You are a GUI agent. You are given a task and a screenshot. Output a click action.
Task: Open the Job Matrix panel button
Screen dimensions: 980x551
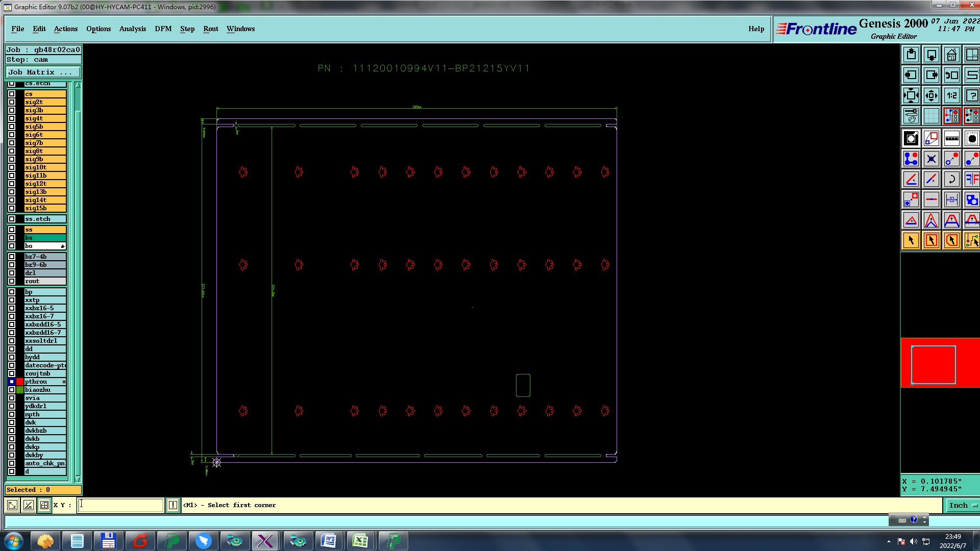43,72
